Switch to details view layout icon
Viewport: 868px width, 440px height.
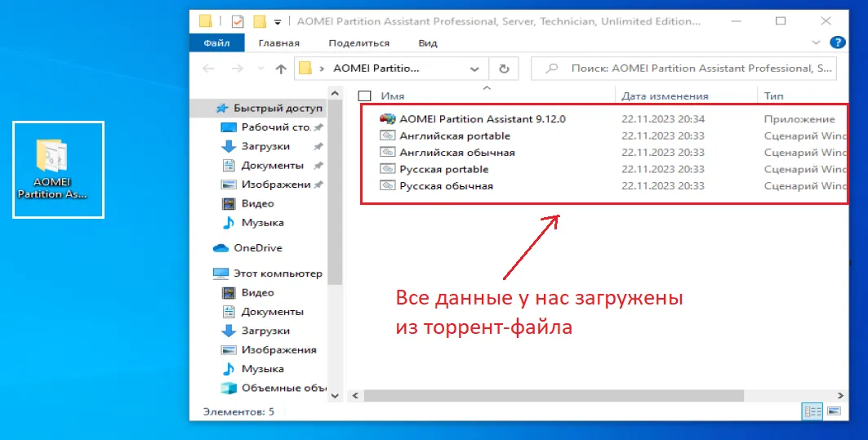pos(812,411)
